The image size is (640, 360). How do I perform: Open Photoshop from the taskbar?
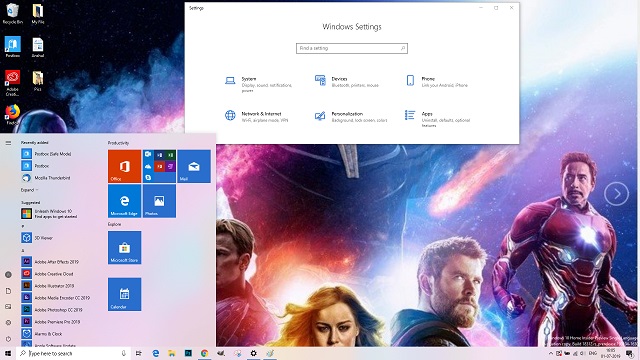tap(188, 353)
